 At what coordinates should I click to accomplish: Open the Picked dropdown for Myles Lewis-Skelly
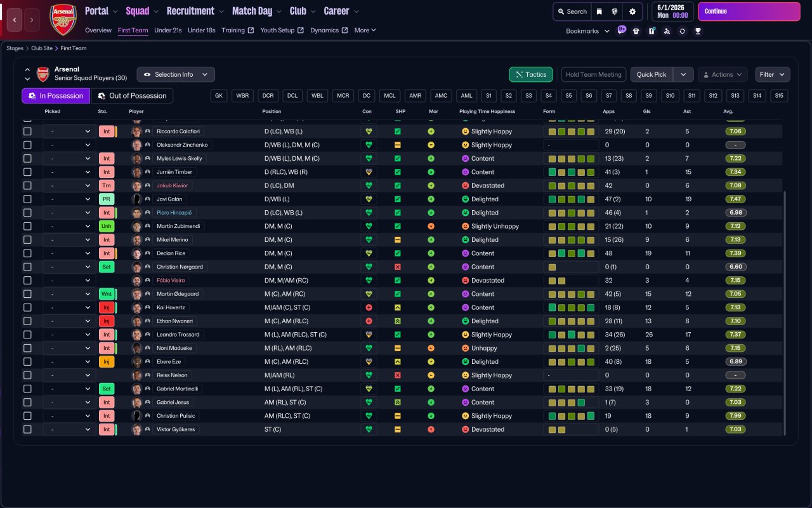[x=69, y=159]
